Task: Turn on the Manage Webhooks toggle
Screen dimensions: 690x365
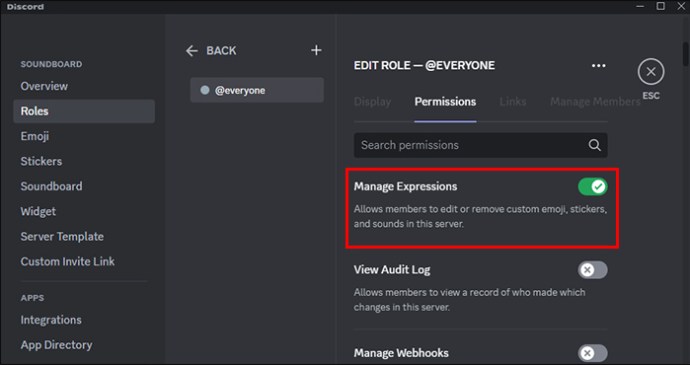Action: pyautogui.click(x=593, y=353)
